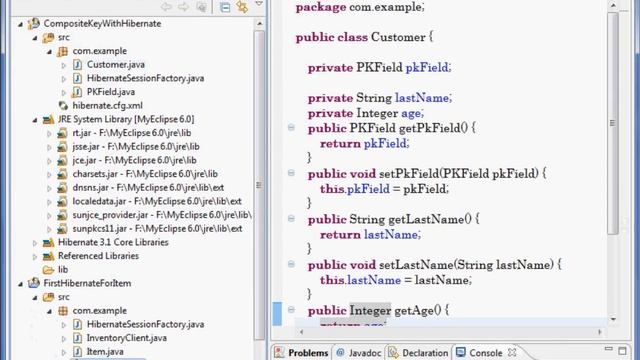
Task: Click the Referenced Libraries icon
Action: click(x=48, y=256)
